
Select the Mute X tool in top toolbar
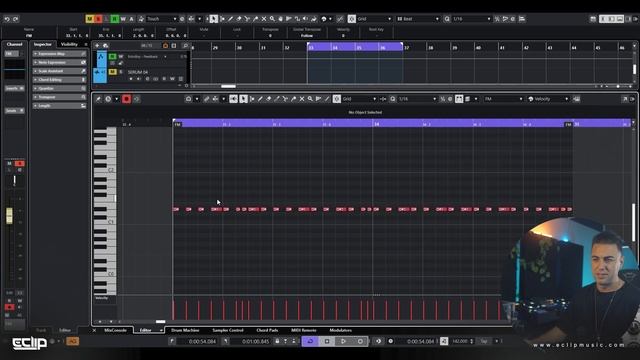click(x=264, y=19)
